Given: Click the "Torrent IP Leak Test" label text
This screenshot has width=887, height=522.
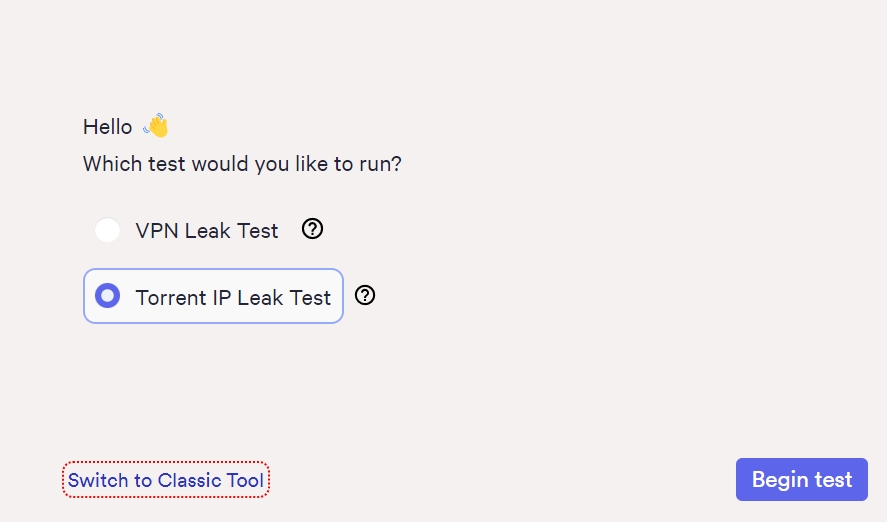Looking at the screenshot, I should point(233,297).
